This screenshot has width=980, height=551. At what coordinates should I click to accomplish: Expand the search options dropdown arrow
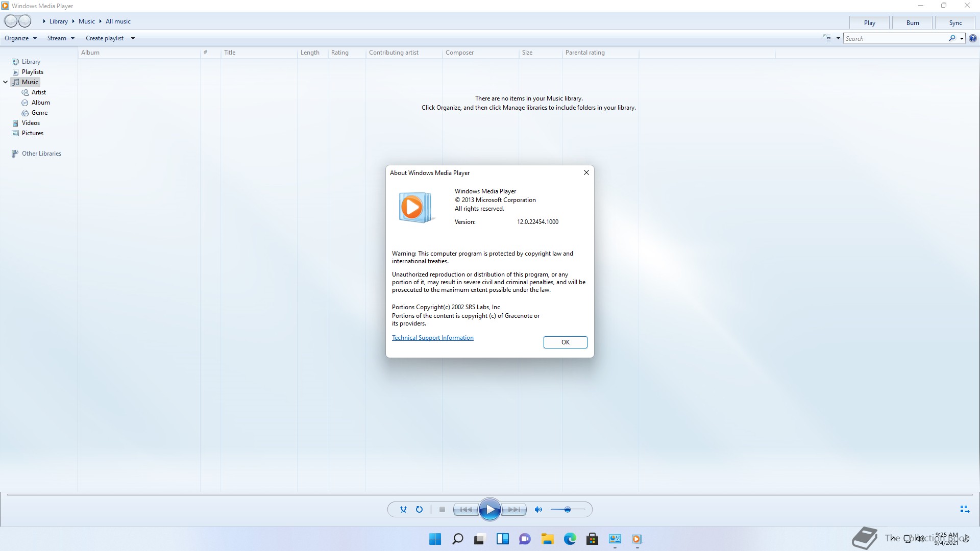[962, 38]
